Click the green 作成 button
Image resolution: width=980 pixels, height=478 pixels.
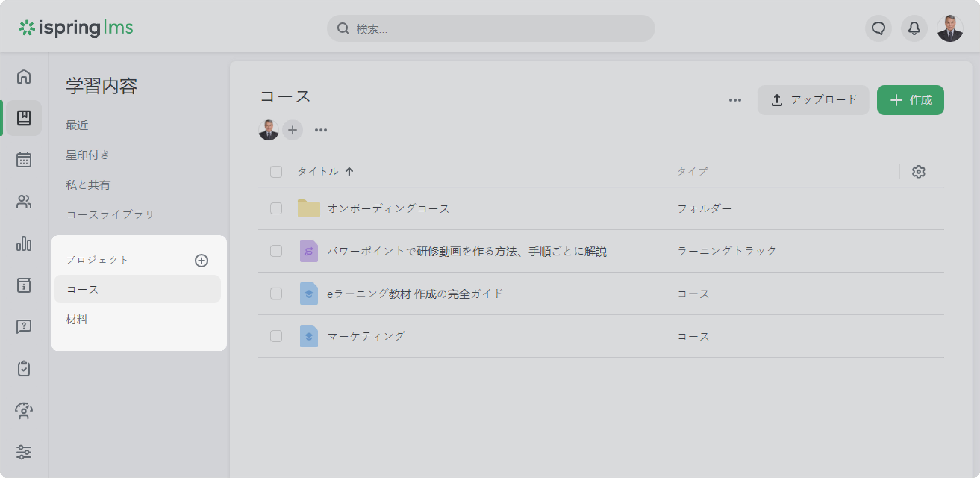[910, 100]
